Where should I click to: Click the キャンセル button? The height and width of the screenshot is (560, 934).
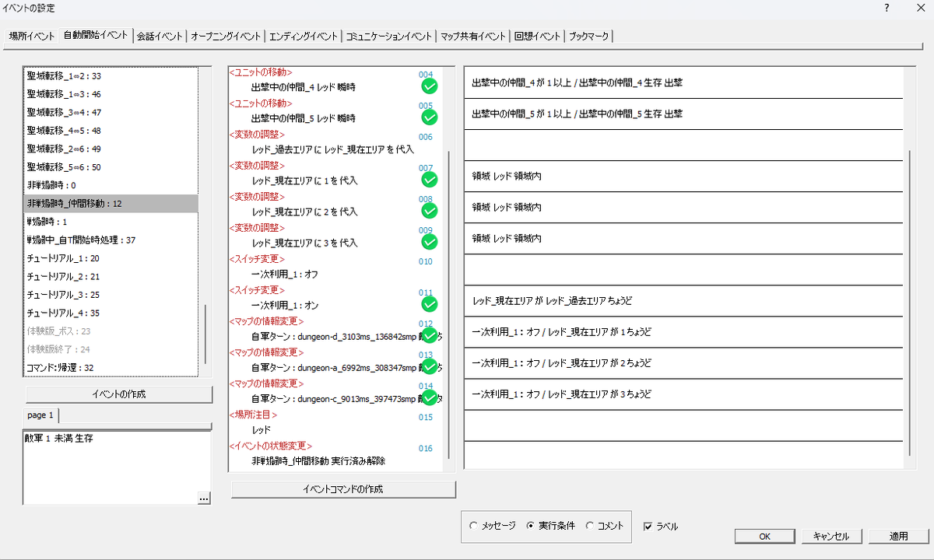(x=831, y=537)
